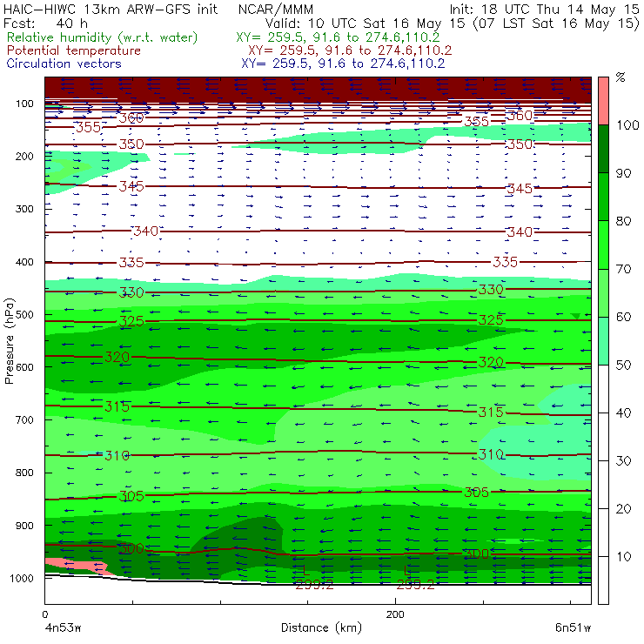644x644 pixels.
Task: Click the colorbar '50' tick label
Action: click(623, 366)
